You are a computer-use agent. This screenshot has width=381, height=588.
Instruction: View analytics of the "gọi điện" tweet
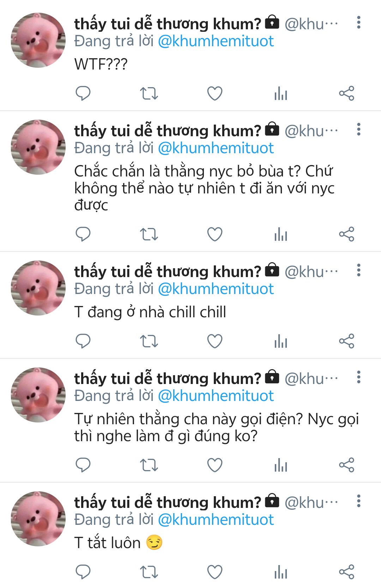(x=281, y=465)
